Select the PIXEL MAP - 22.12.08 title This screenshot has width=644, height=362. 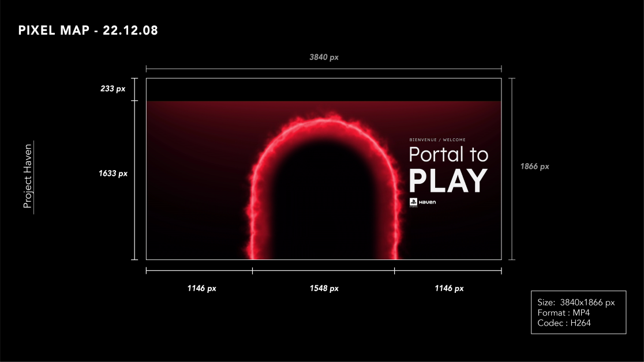[x=88, y=31]
